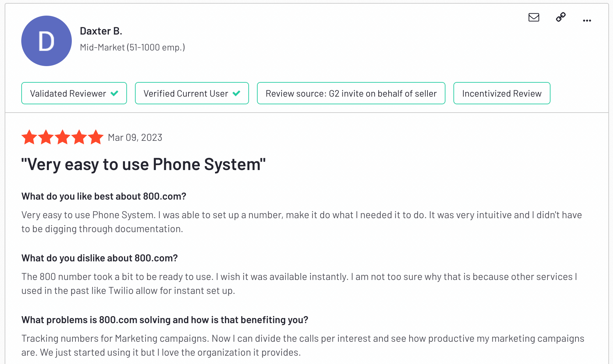Click the Incentivized Review badge

[502, 93]
